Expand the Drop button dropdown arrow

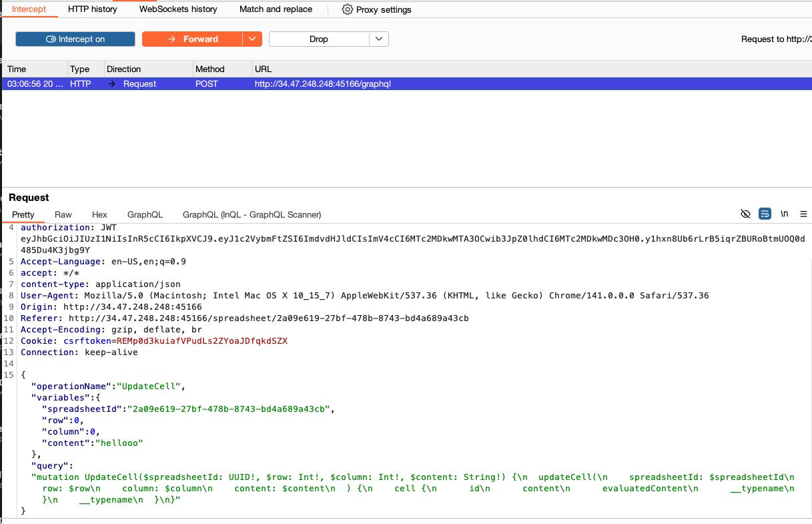(379, 39)
